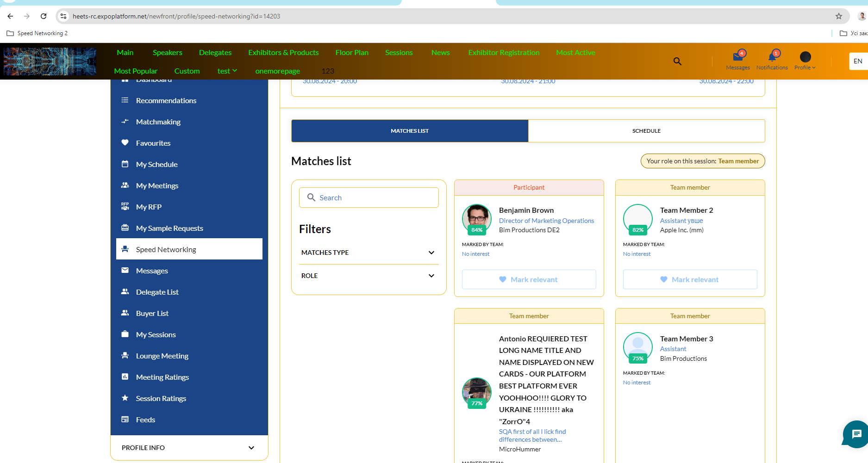Screen dimensions: 868x463
Task: Open the Exhibitors & Products menu
Action: (x=283, y=53)
